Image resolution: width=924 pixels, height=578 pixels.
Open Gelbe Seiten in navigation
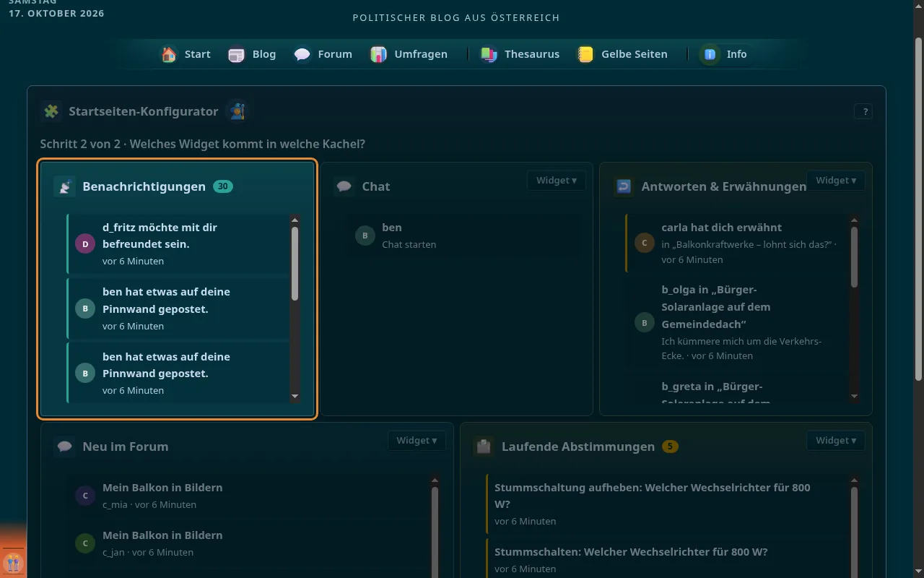pos(622,54)
